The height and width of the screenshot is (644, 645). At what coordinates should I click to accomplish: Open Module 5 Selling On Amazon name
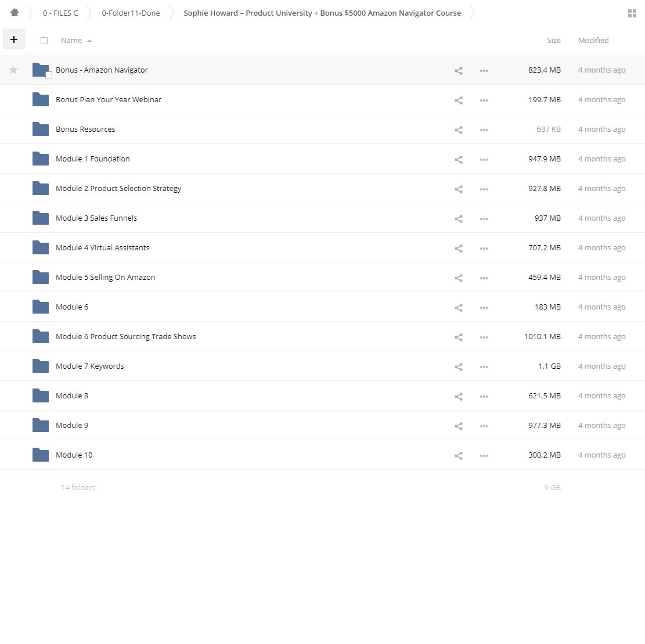click(x=105, y=278)
